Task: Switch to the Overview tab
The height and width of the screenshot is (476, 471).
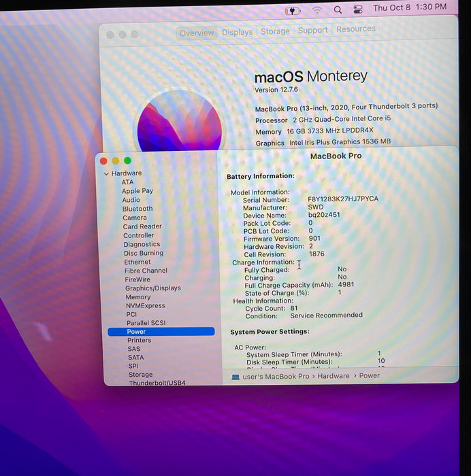Action: click(x=197, y=33)
